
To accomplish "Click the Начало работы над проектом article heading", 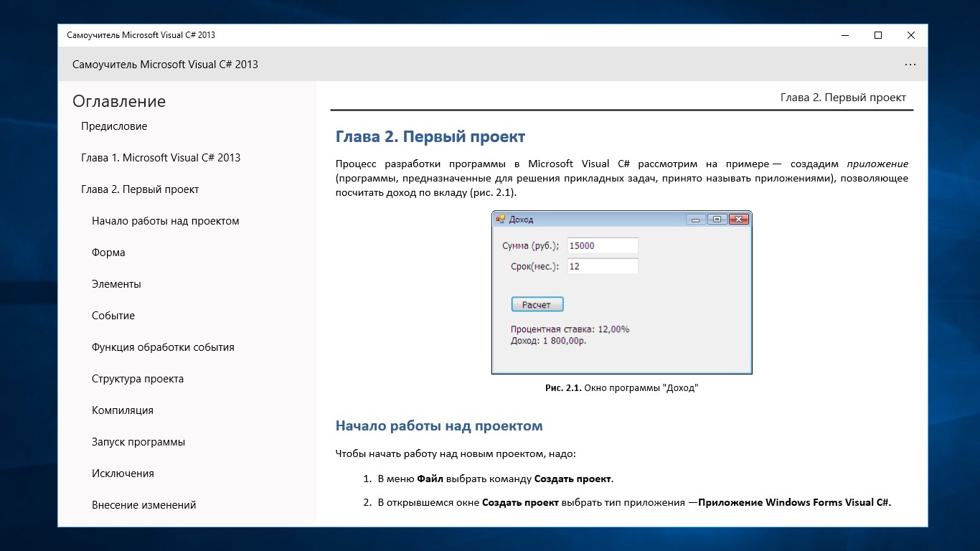I will coord(439,425).
